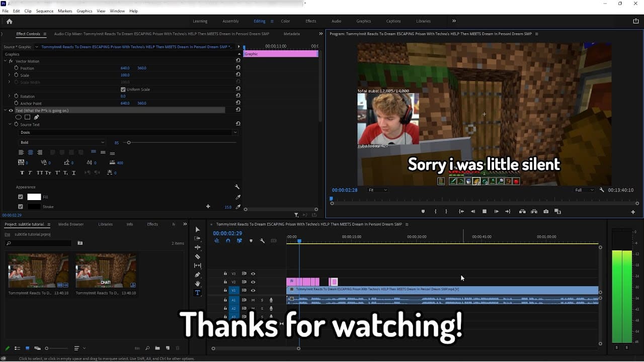This screenshot has width=644, height=362.
Task: Open the Media Browser tab
Action: click(71, 224)
